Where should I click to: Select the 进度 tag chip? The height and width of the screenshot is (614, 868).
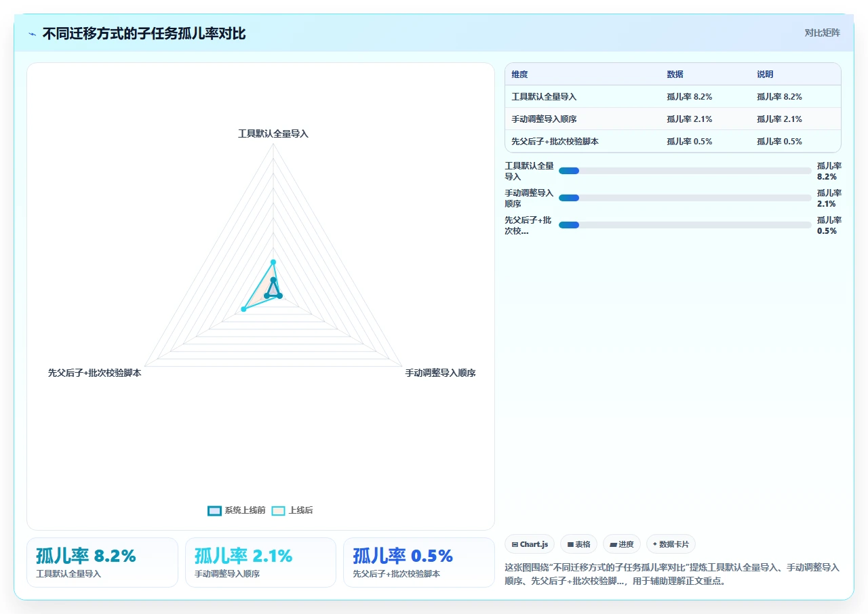[x=621, y=544]
